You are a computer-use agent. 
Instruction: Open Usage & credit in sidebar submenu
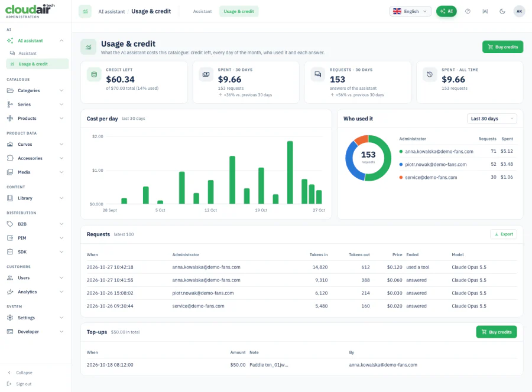37,64
